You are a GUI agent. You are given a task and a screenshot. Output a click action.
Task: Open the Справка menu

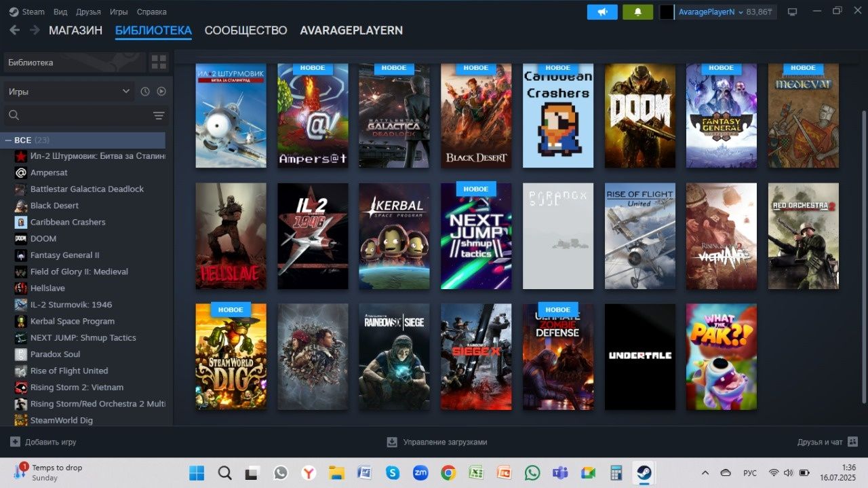[x=151, y=12]
